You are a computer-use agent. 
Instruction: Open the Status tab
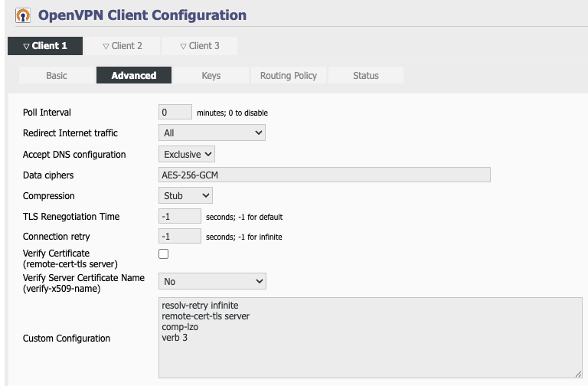tap(366, 75)
